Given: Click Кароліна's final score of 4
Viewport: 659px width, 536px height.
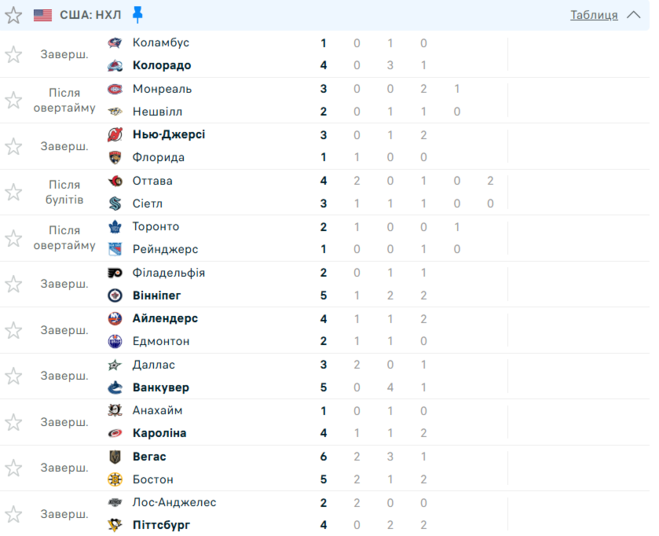Looking at the screenshot, I should 324,434.
